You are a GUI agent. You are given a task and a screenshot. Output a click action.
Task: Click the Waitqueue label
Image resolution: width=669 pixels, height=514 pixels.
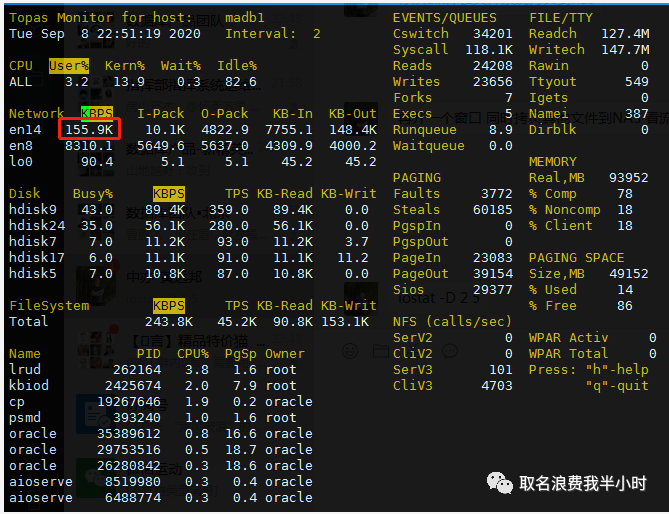tap(429, 145)
